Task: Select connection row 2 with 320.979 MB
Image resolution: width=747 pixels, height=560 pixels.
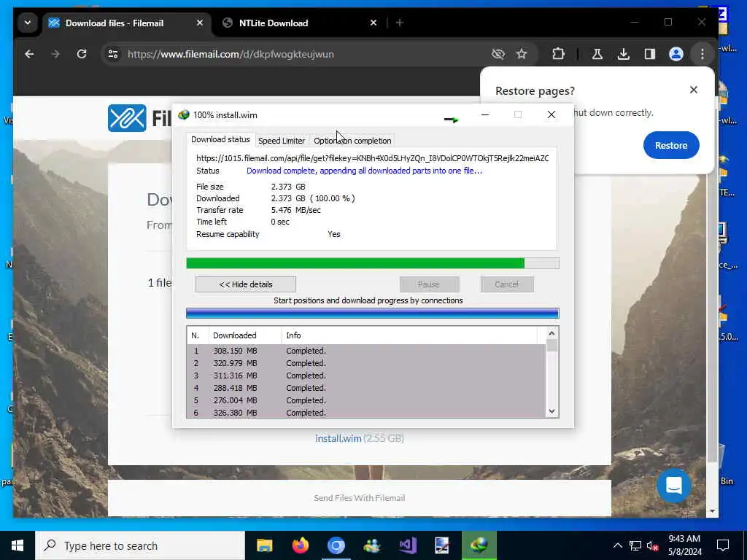Action: [x=366, y=363]
